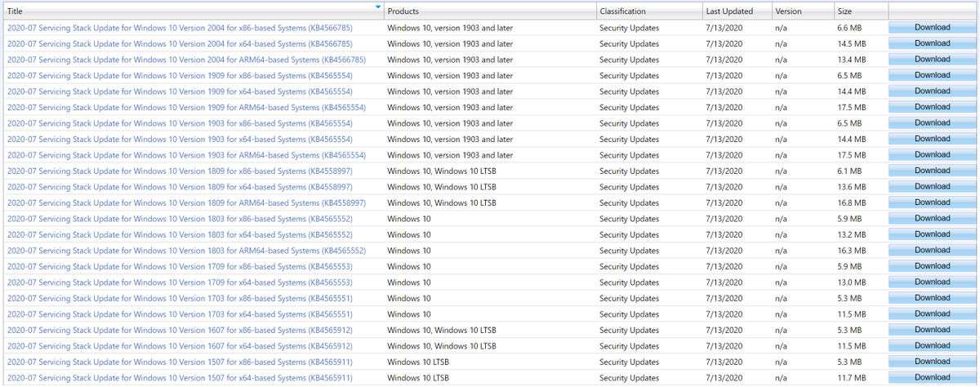Download the Version 1903 x86-based update

tap(932, 122)
